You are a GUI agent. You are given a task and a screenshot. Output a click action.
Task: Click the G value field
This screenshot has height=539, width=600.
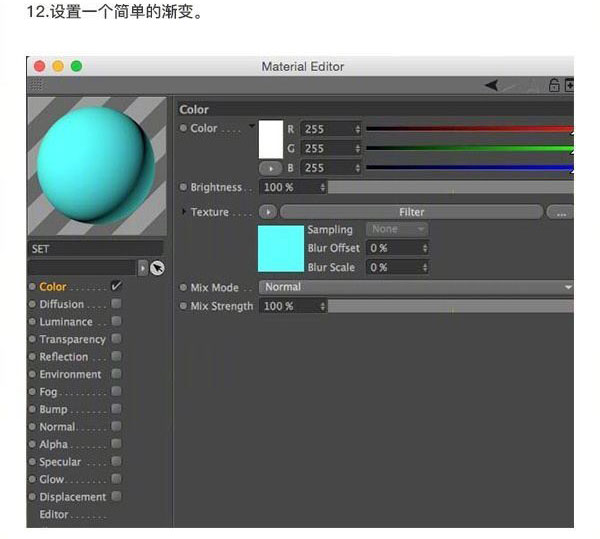[x=331, y=148]
